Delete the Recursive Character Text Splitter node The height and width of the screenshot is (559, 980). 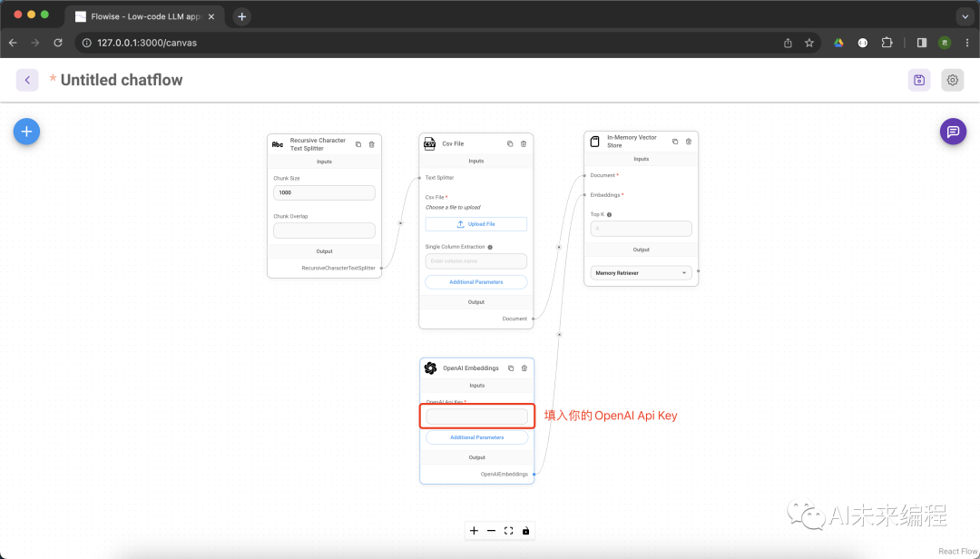[x=371, y=144]
